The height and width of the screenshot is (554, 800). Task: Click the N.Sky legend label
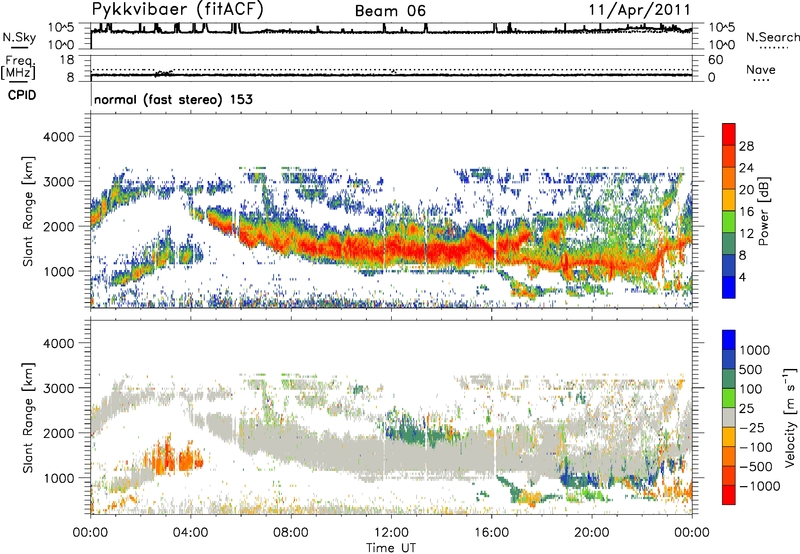pyautogui.click(x=19, y=37)
